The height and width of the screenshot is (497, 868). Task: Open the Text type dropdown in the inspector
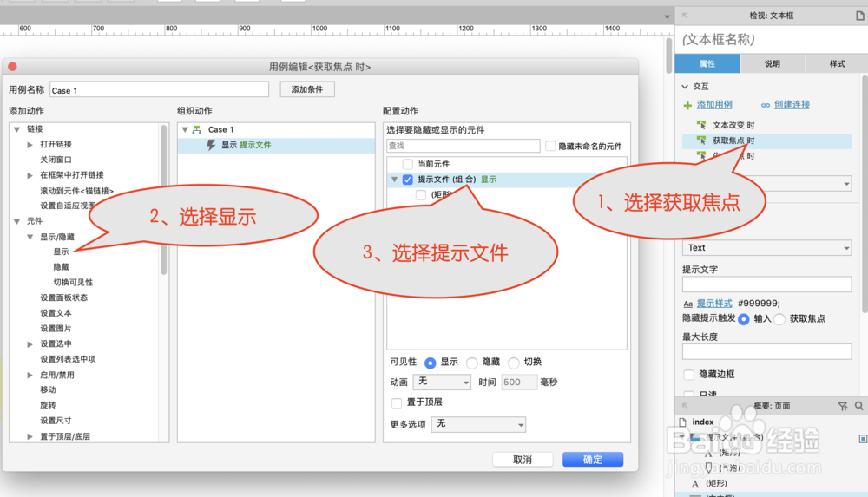[766, 248]
